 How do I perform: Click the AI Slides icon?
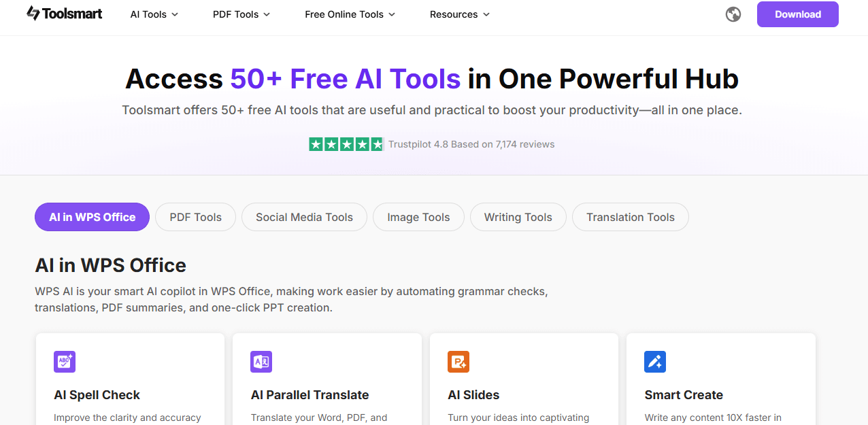point(458,362)
